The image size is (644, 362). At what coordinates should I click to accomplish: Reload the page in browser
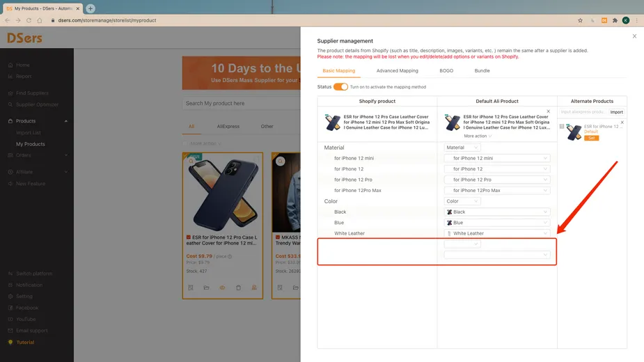click(29, 20)
